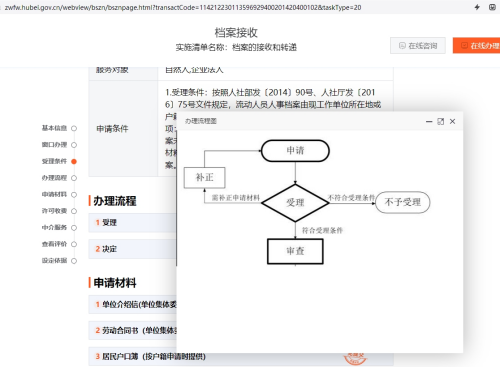Click the 符合受理条件 label in flowchart
Viewport: 500px width, 367px height.
click(x=322, y=230)
